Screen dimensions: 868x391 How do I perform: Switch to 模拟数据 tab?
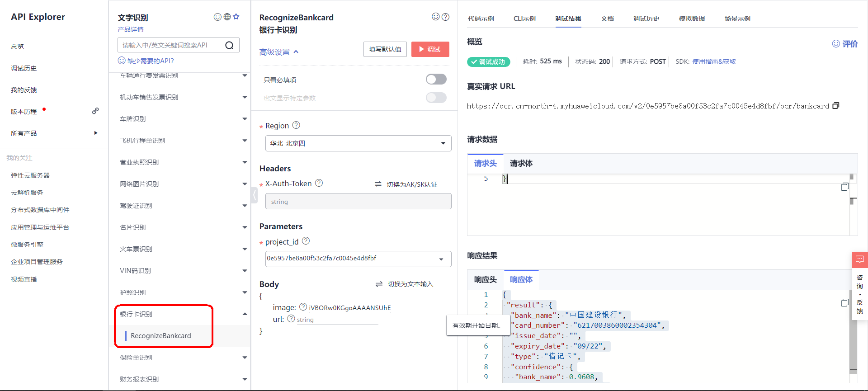tap(692, 19)
